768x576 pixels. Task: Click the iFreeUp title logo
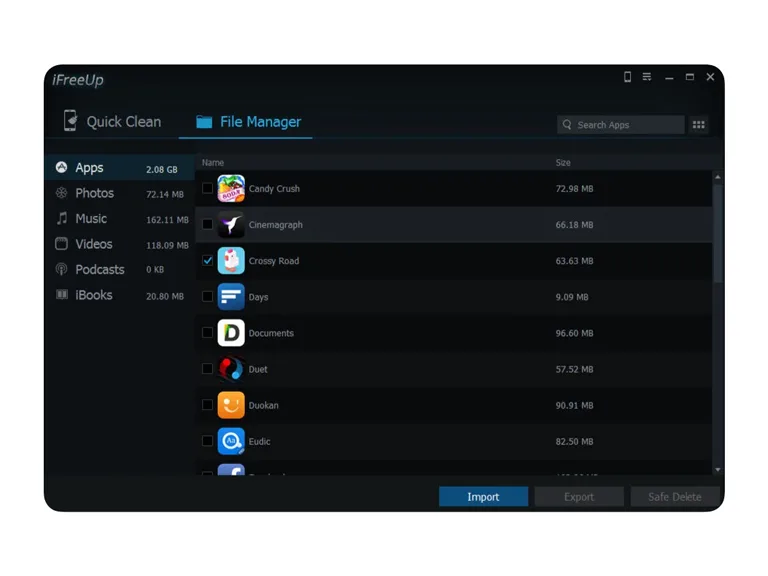78,80
